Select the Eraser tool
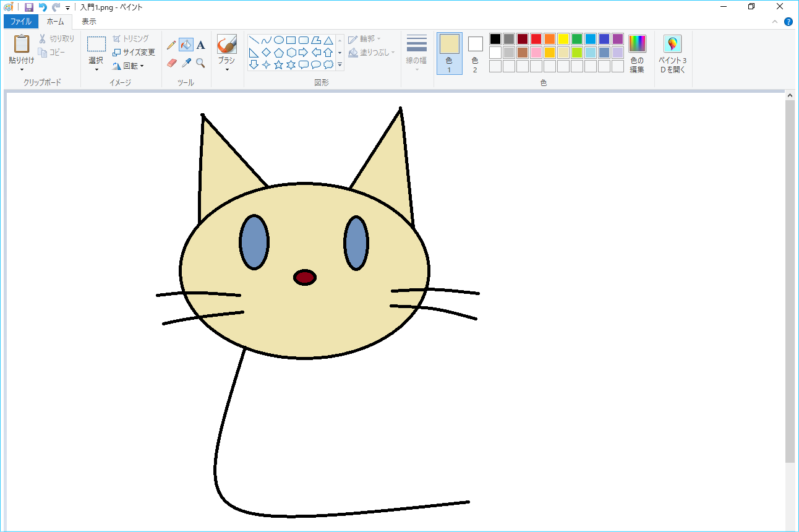The width and height of the screenshot is (799, 532). click(x=172, y=63)
